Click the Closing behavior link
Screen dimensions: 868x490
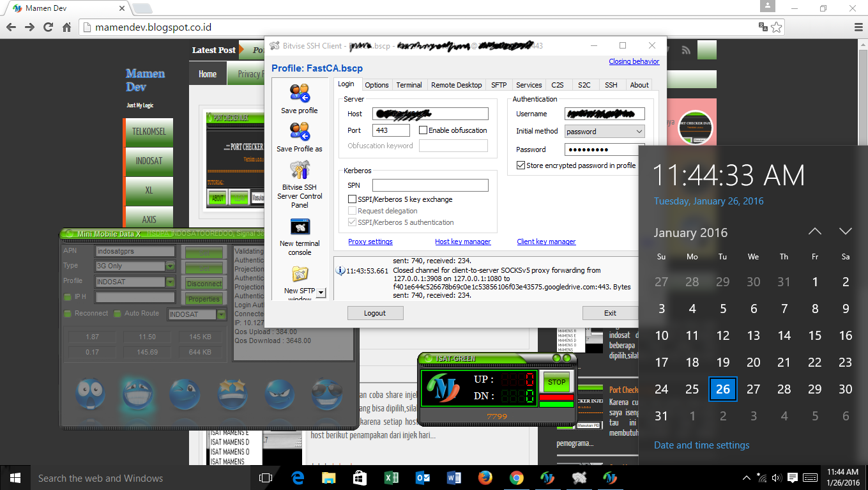634,61
